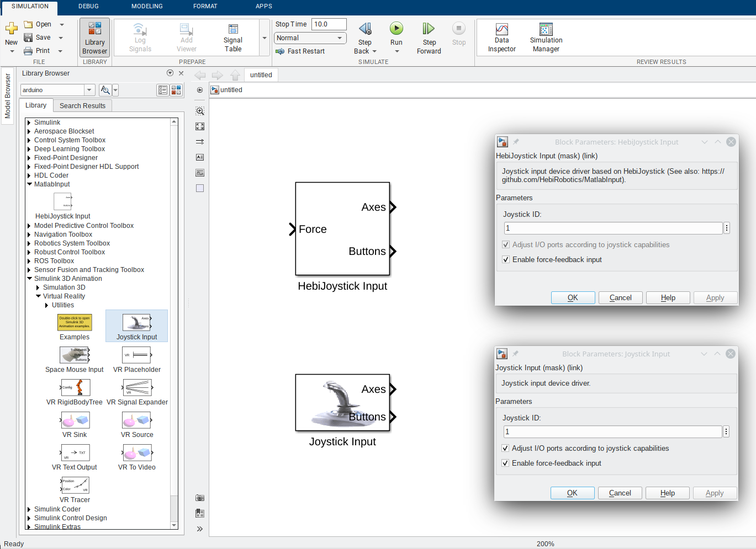The height and width of the screenshot is (549, 756).
Task: Open the Run button dropdown arrow
Action: 396,51
